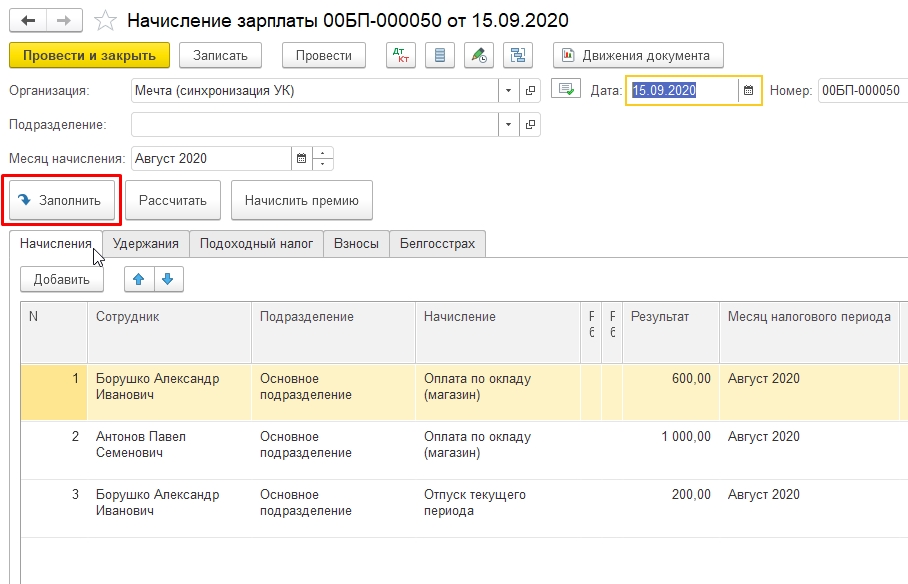Expand the Организация dropdown list
Screen dimensions: 908x584
508,90
